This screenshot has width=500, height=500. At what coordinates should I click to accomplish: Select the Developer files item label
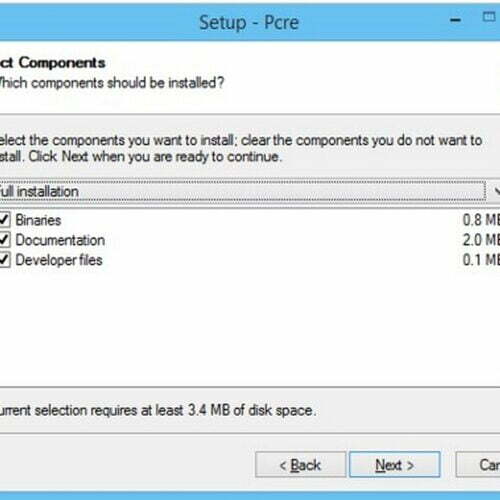(x=59, y=260)
